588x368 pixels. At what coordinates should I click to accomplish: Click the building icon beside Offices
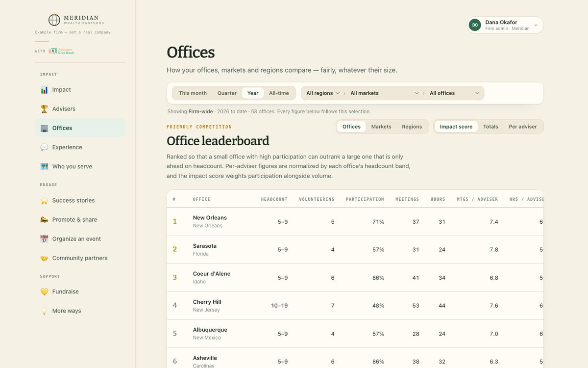pyautogui.click(x=44, y=128)
